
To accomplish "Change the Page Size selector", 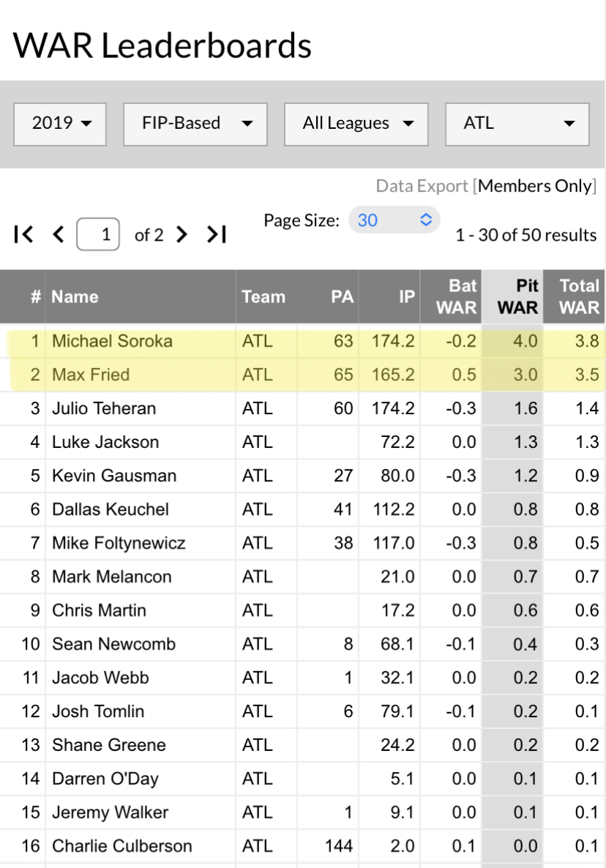I will tap(394, 220).
